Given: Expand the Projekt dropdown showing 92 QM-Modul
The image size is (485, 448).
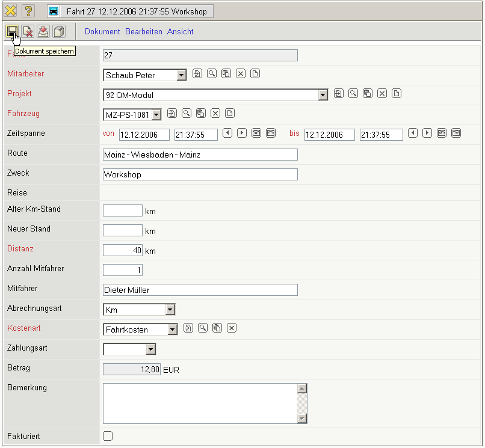Looking at the screenshot, I should [323, 94].
